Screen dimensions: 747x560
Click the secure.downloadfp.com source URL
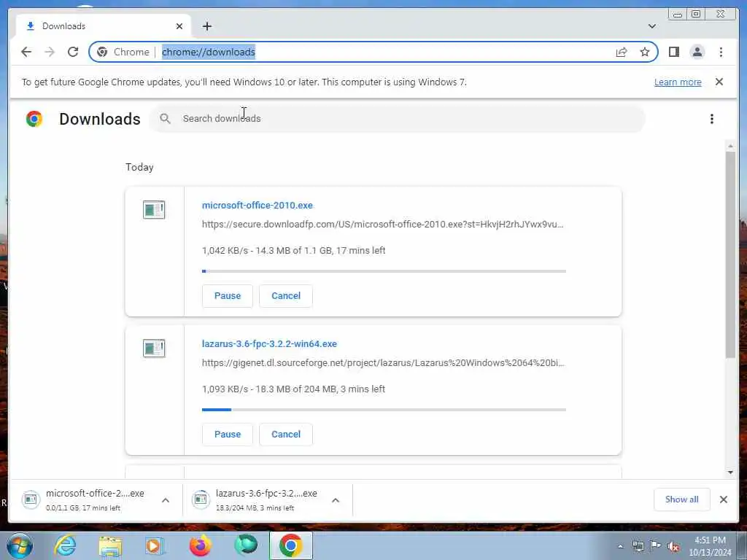point(382,225)
